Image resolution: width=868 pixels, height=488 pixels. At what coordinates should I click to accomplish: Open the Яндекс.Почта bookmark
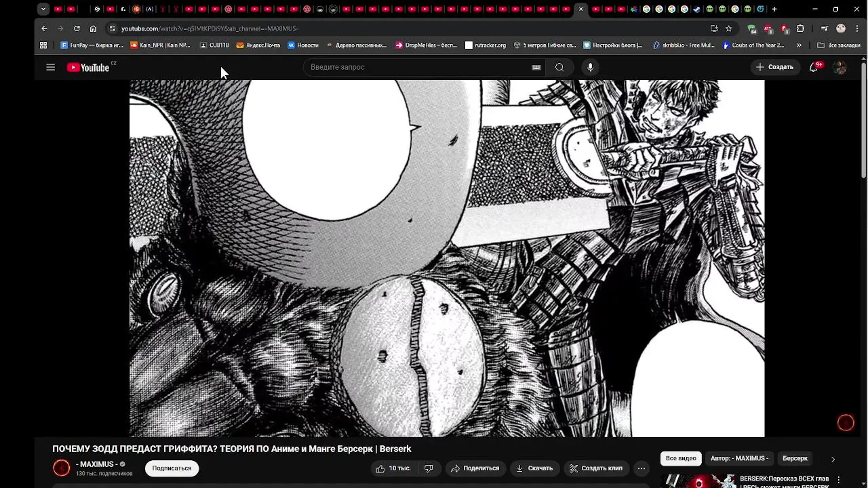click(258, 45)
